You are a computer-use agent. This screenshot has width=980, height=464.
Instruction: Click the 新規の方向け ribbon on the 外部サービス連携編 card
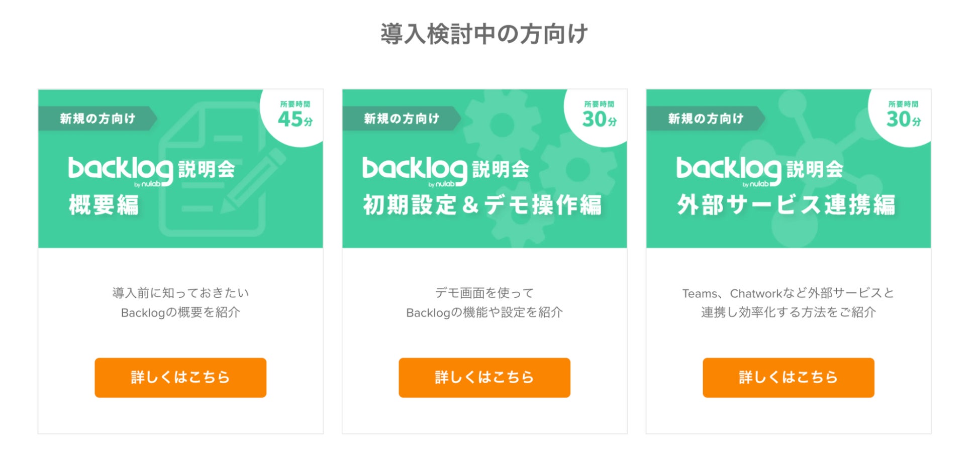click(x=706, y=119)
